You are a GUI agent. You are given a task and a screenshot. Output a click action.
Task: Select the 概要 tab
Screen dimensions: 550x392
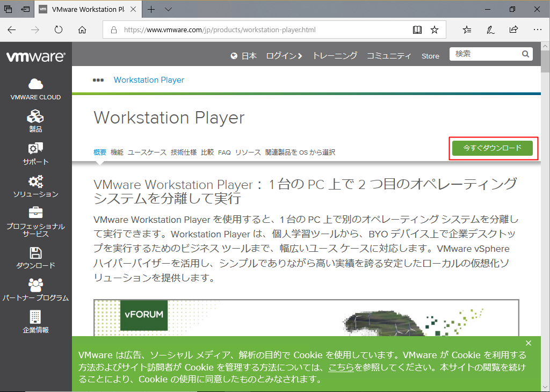pos(100,152)
